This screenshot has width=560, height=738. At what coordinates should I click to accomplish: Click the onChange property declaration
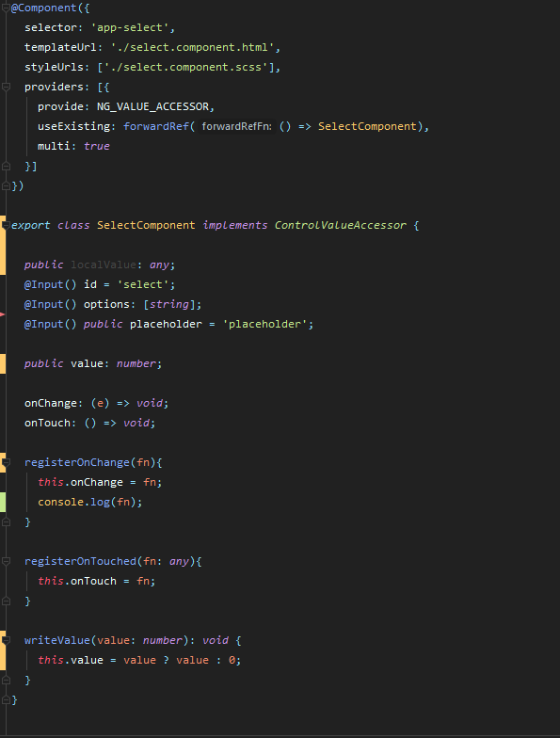coord(51,403)
